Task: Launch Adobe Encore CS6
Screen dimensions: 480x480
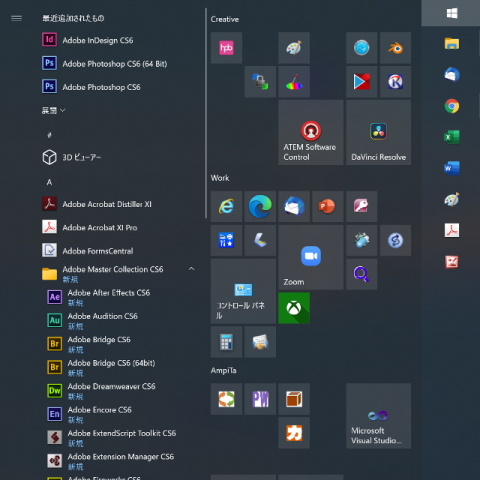Action: [120, 414]
